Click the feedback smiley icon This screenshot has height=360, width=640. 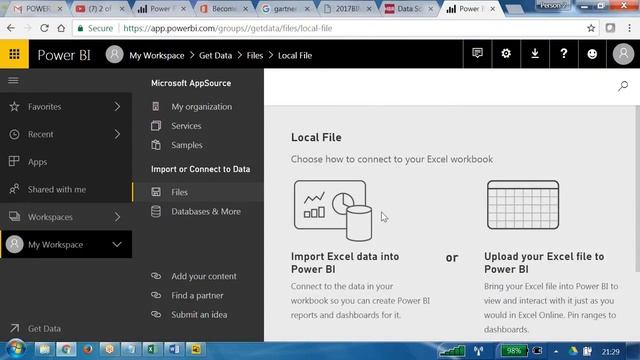click(592, 53)
